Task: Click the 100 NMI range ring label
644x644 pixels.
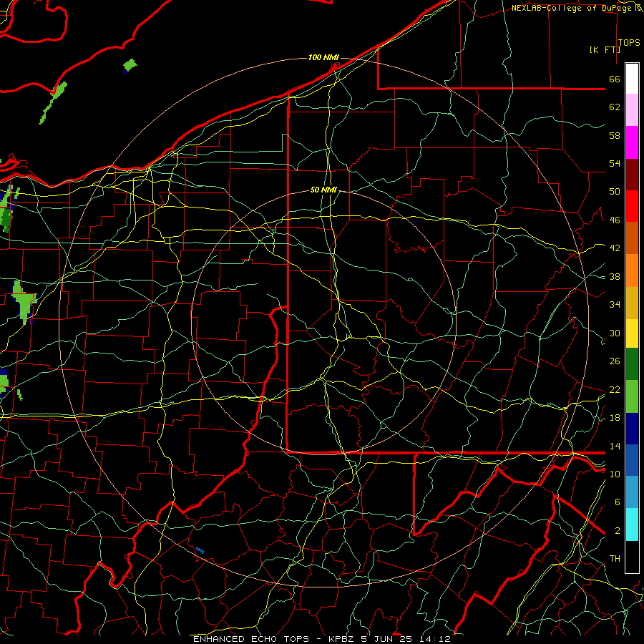Action: [x=323, y=57]
